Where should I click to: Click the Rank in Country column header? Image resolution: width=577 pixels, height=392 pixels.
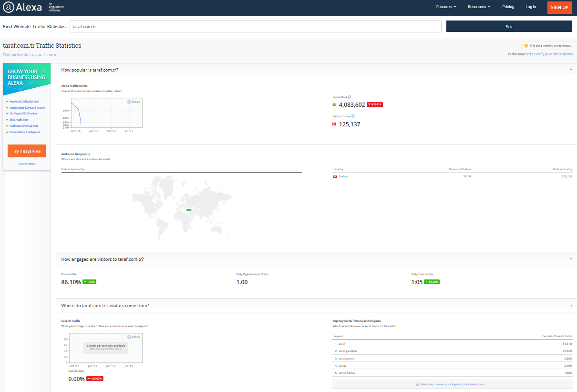(x=562, y=169)
